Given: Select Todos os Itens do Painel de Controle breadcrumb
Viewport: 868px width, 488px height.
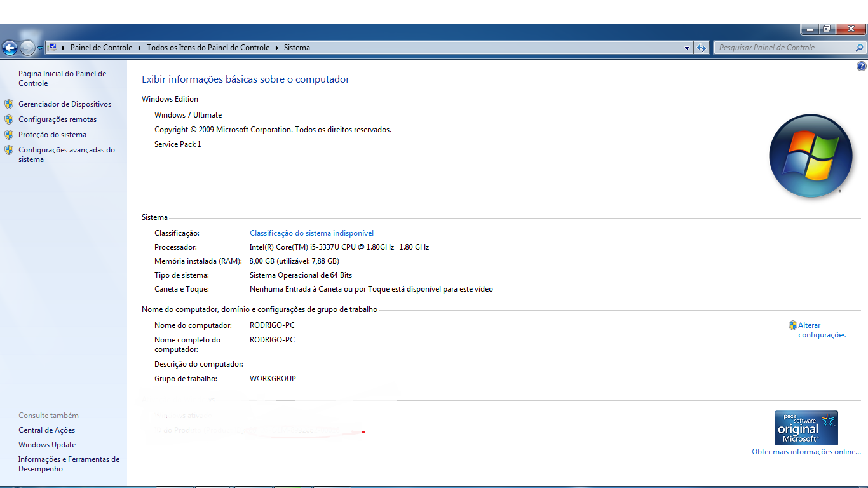Looking at the screenshot, I should pos(208,48).
